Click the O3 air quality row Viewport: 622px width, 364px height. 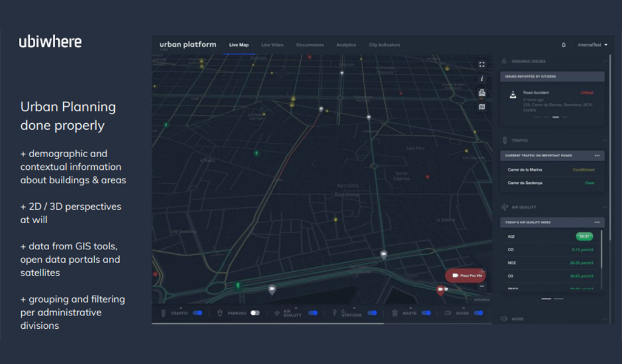click(550, 276)
